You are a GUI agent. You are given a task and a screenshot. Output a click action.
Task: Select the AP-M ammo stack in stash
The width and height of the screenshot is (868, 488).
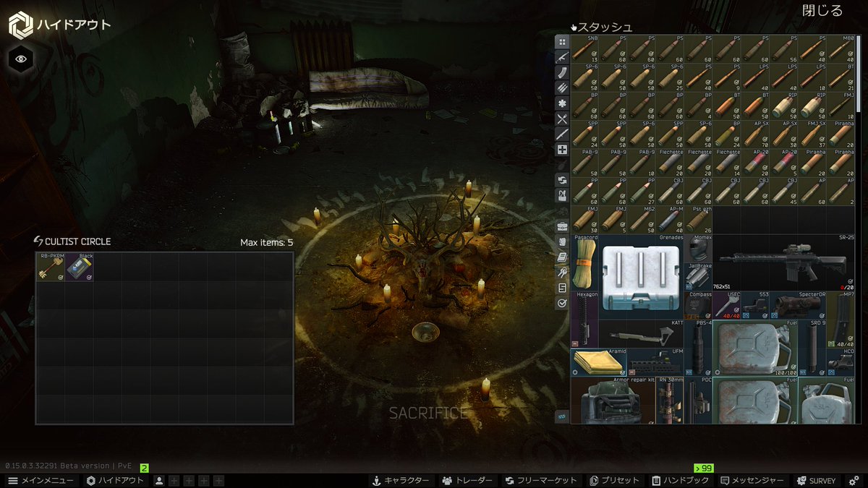point(671,219)
